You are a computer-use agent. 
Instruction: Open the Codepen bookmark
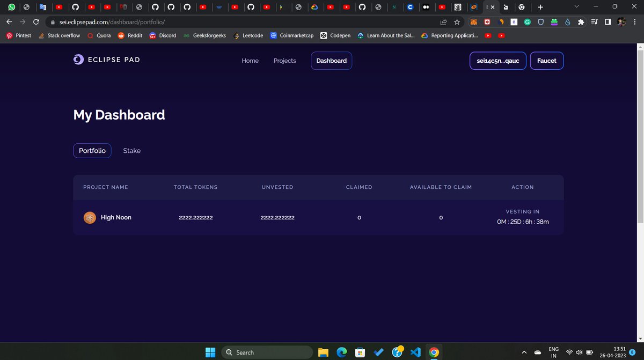pos(335,35)
